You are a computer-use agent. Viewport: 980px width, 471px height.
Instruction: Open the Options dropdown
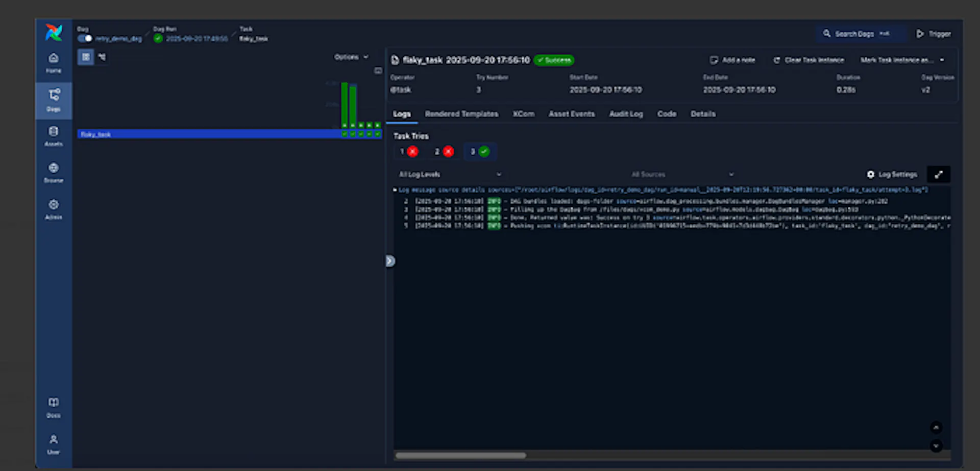tap(351, 57)
